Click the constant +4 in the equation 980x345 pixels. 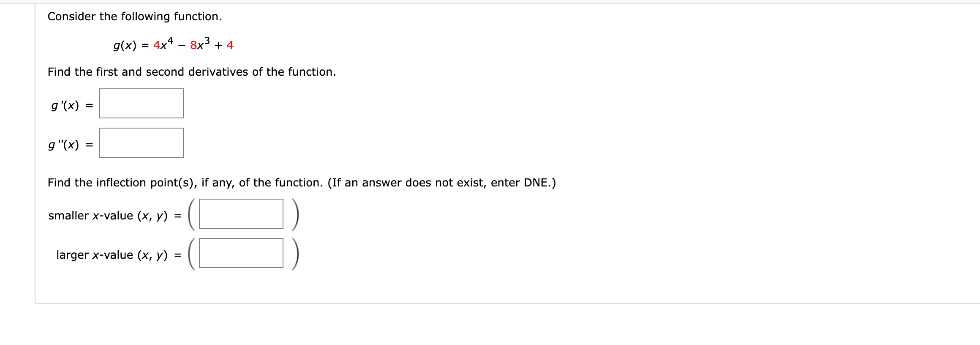[x=230, y=45]
